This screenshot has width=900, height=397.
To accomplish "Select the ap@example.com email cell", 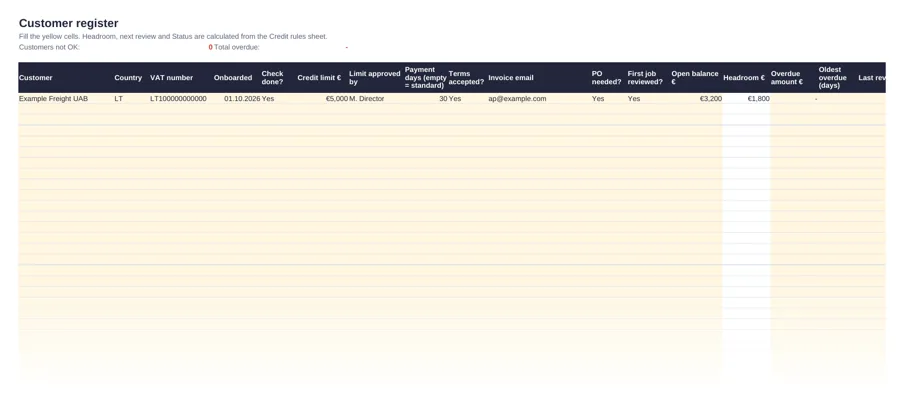I will point(517,99).
